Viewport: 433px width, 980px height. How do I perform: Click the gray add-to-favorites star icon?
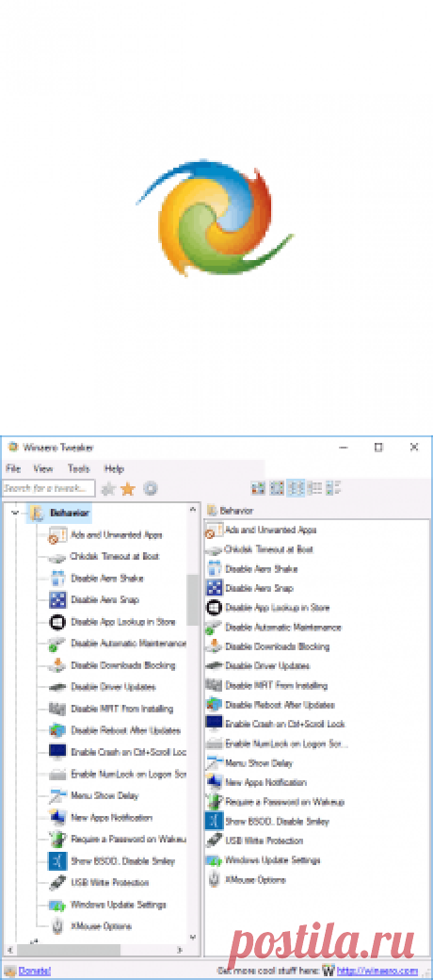coord(108,489)
